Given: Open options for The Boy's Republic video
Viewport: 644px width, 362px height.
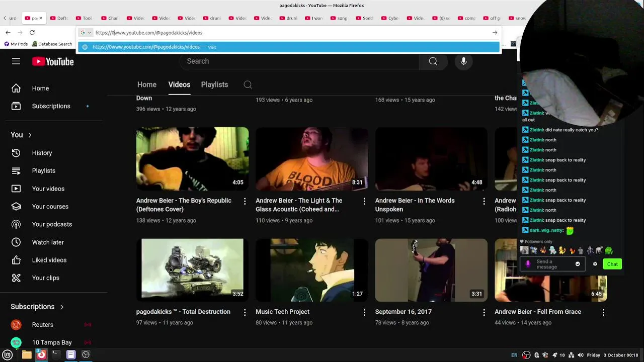Looking at the screenshot, I should [x=245, y=201].
